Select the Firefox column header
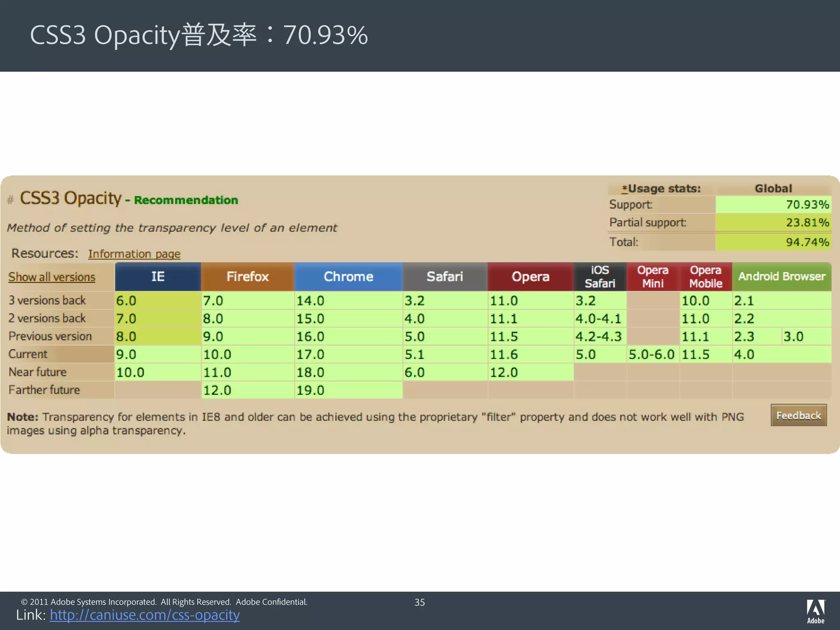This screenshot has width=840, height=630. tap(248, 277)
